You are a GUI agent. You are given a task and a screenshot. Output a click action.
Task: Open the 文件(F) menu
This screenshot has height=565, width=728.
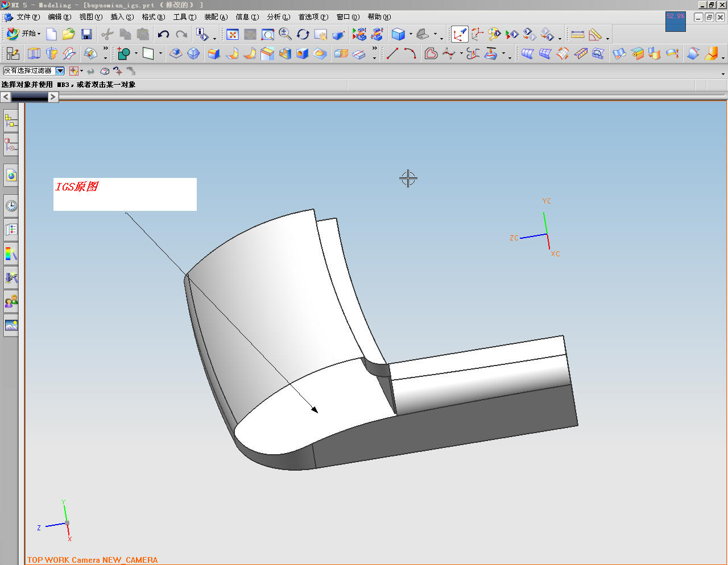[x=28, y=17]
